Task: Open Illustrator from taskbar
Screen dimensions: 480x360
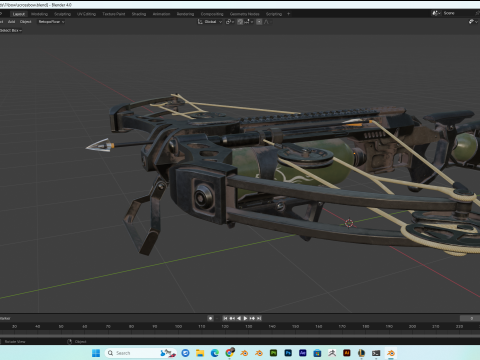Action: [347, 353]
